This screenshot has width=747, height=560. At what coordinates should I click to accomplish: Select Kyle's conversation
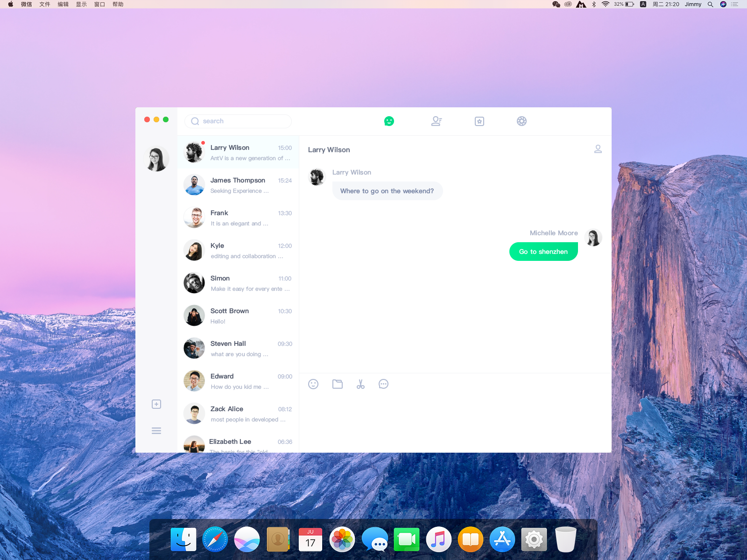[x=238, y=251]
